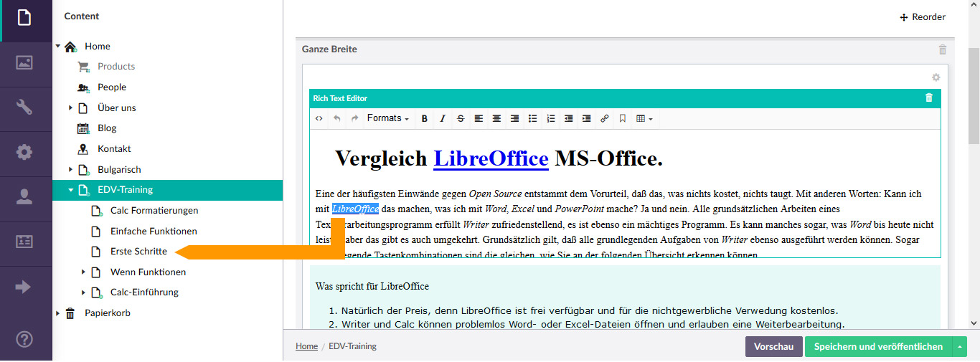This screenshot has width=980, height=362.
Task: Select the People tree item
Action: (x=112, y=87)
